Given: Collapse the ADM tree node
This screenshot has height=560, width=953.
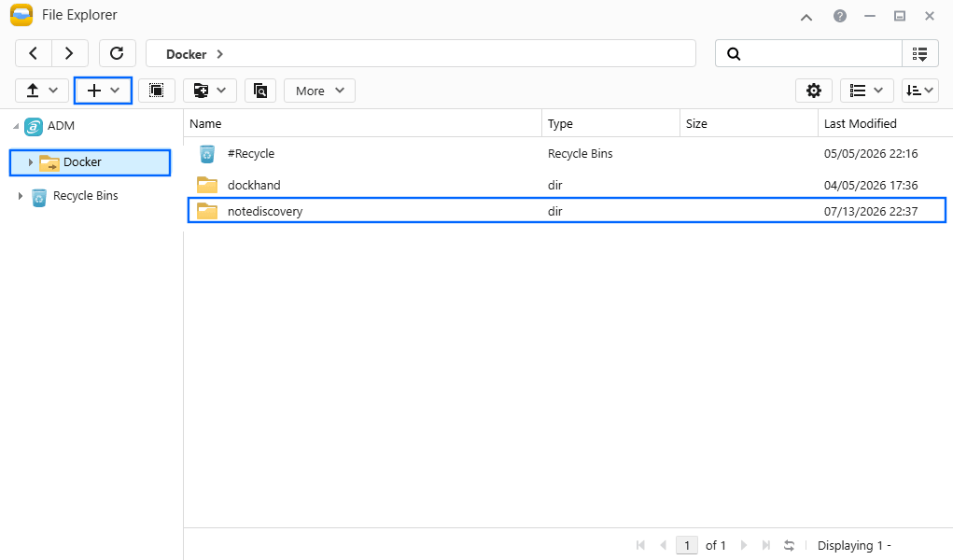Looking at the screenshot, I should (16, 126).
